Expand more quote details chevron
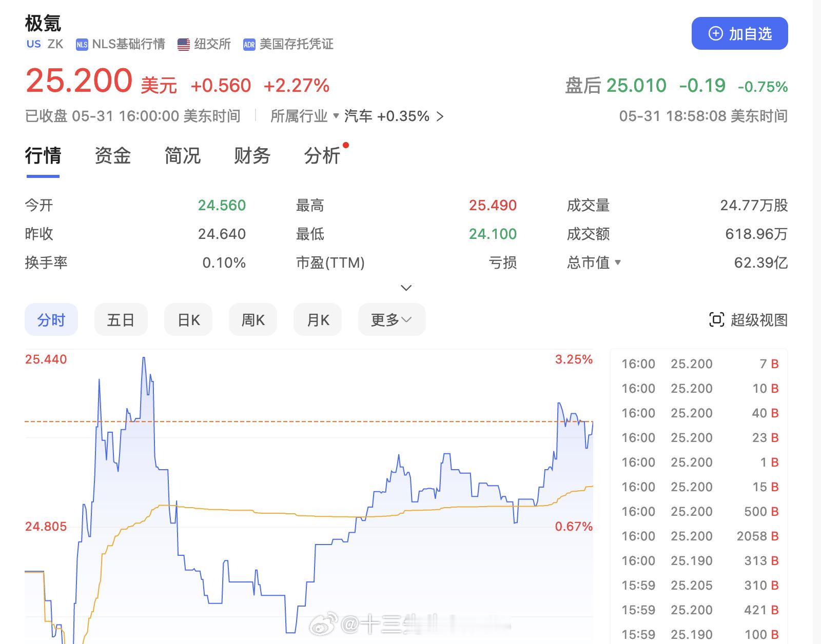The image size is (821, 644). coord(406,288)
